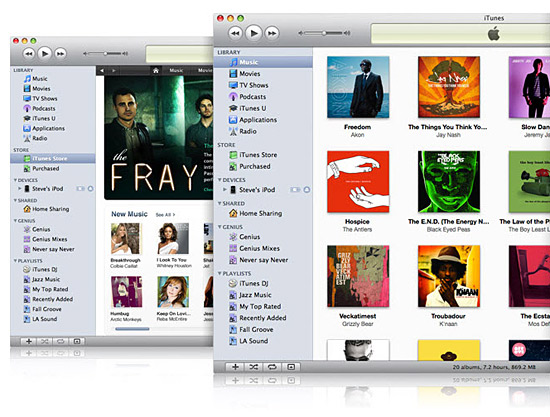Screen dimensions: 550x417
Task: Click store back arrow in back window
Action: 102,70
